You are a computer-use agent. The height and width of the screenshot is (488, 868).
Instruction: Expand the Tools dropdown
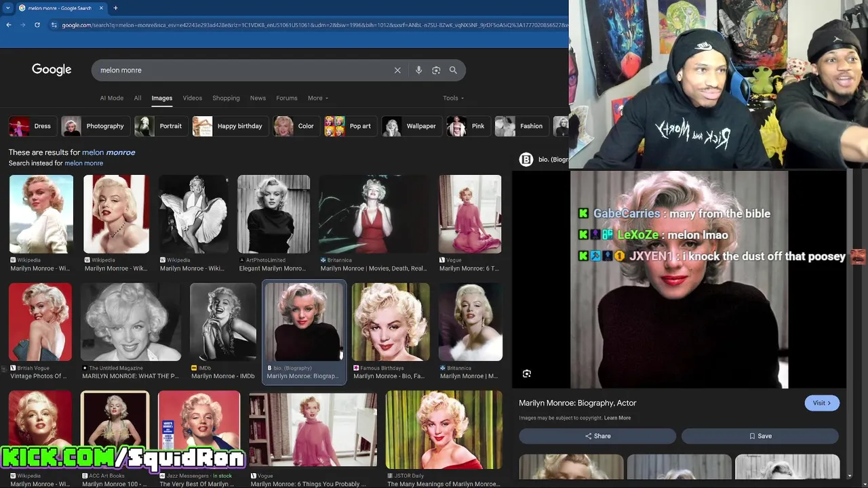pyautogui.click(x=454, y=98)
